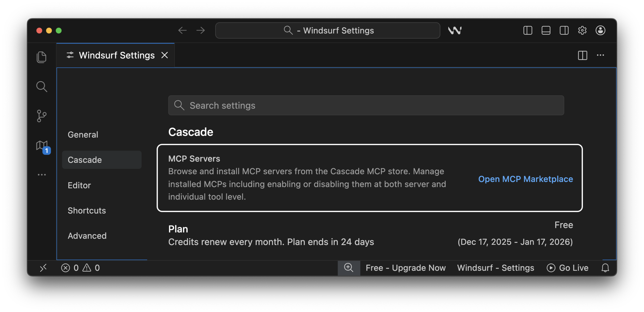Viewport: 644px width, 312px height.
Task: Open MCP Marketplace
Action: click(x=526, y=179)
